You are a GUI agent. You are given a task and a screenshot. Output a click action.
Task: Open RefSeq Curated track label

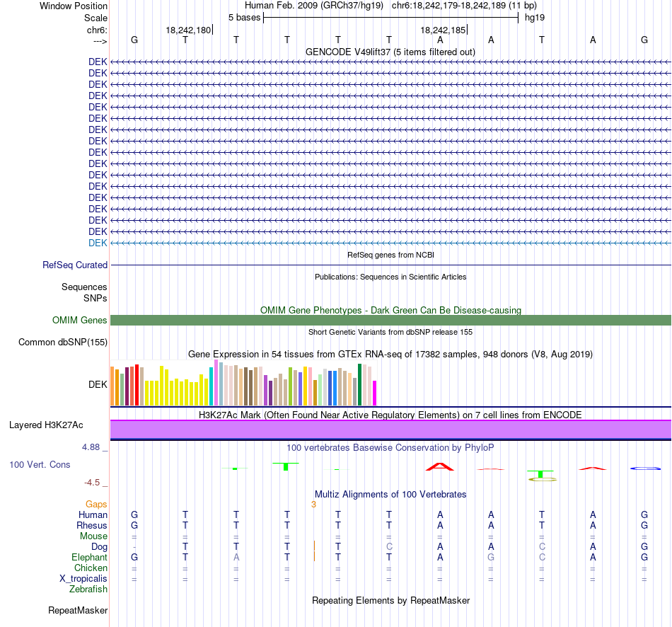[75, 265]
